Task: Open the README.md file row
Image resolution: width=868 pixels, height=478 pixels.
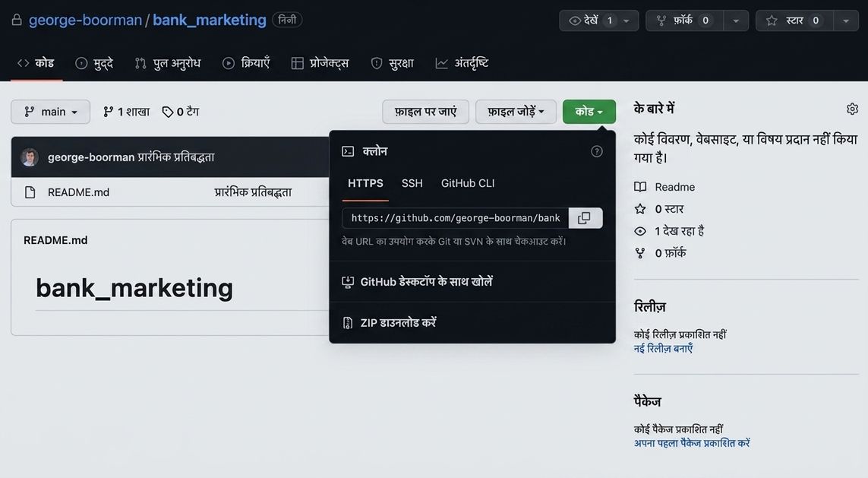Action: pyautogui.click(x=79, y=192)
